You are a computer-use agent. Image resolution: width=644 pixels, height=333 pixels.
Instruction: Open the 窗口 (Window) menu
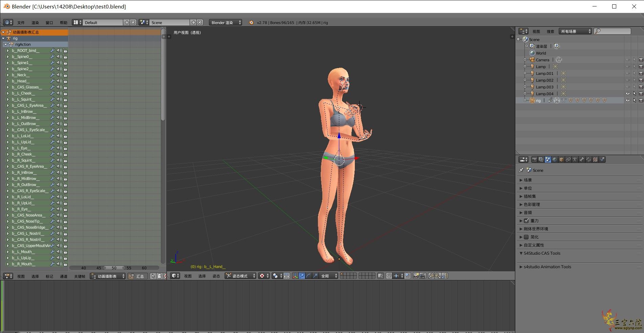click(x=49, y=23)
